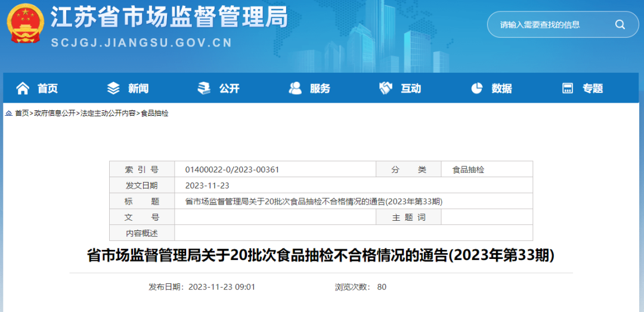Viewport: 644px width, 312px height.
Task: Open the 数据 navigation menu label
Action: [x=501, y=88]
